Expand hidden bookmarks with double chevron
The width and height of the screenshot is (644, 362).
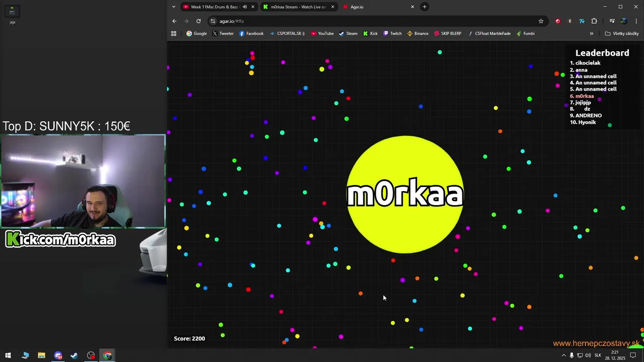pyautogui.click(x=592, y=34)
